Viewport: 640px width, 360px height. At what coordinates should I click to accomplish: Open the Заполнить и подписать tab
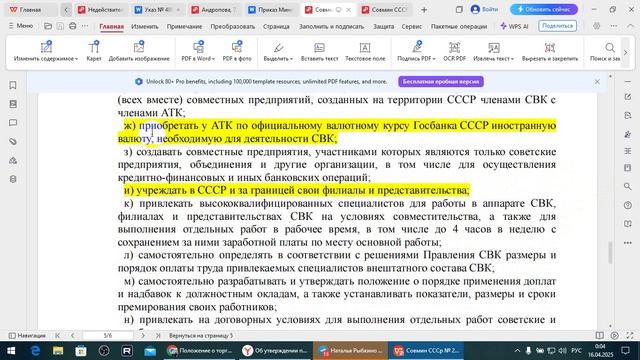[x=331, y=27]
